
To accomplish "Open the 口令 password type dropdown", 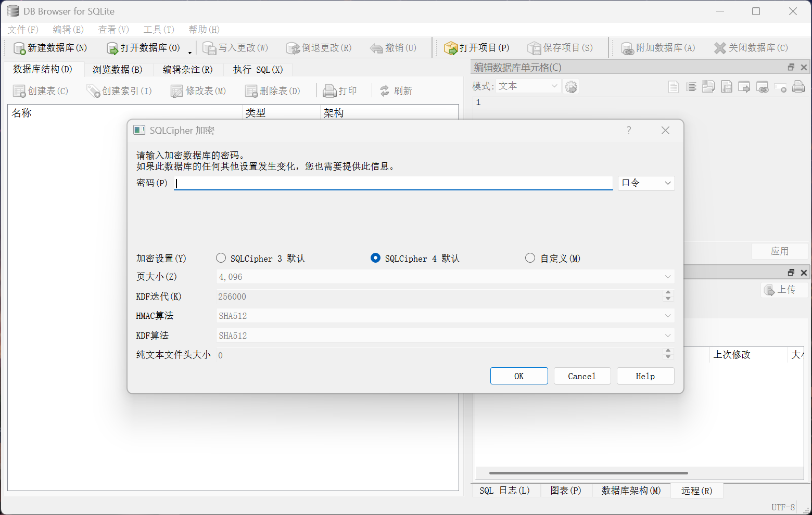I will click(646, 183).
